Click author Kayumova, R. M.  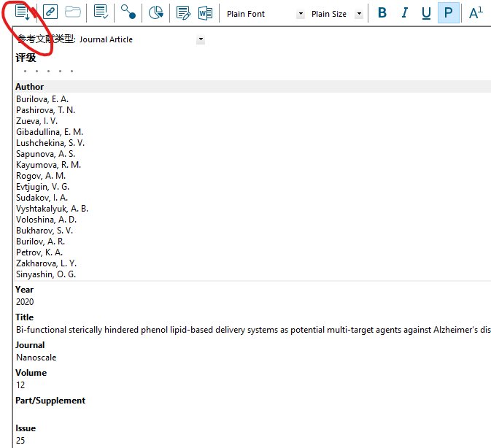click(49, 165)
